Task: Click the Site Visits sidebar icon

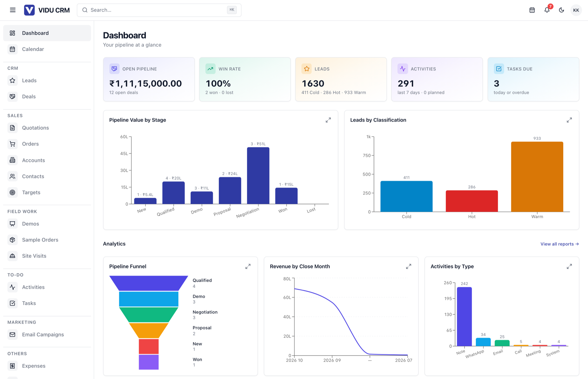Action: 12,256
